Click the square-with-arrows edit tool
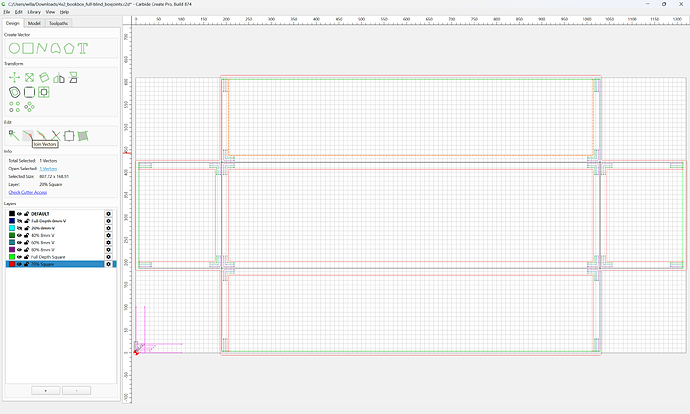690x414 pixels. [x=69, y=136]
